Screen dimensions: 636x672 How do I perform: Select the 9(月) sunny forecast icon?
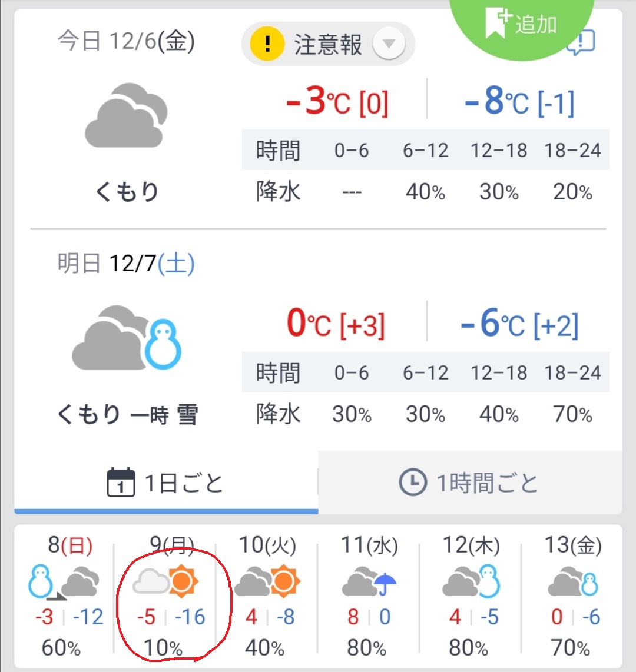(x=165, y=582)
